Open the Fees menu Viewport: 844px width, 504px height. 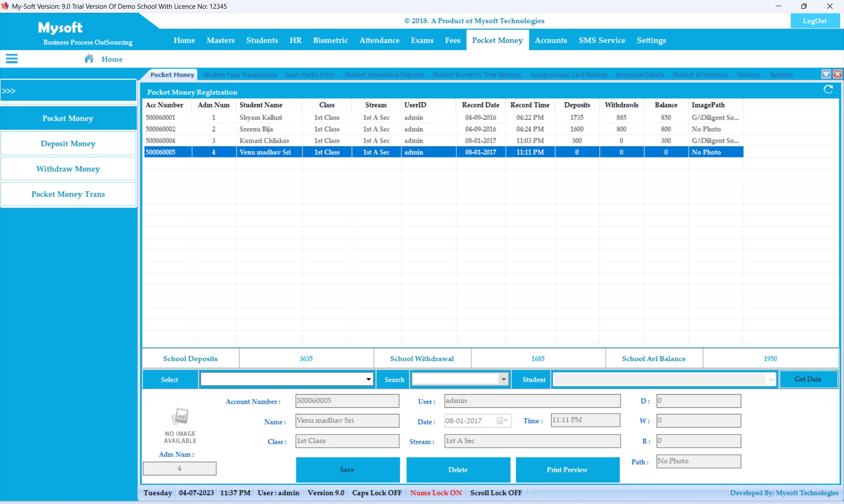click(x=452, y=40)
